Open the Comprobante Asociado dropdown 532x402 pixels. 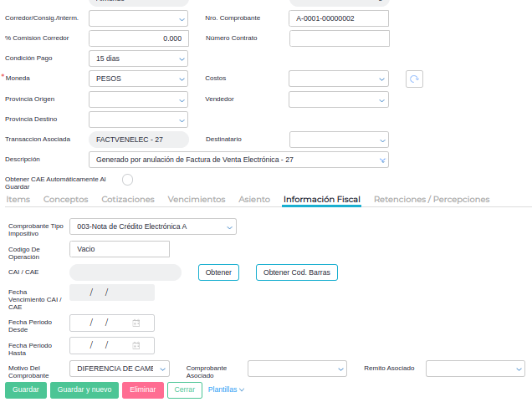(297, 369)
